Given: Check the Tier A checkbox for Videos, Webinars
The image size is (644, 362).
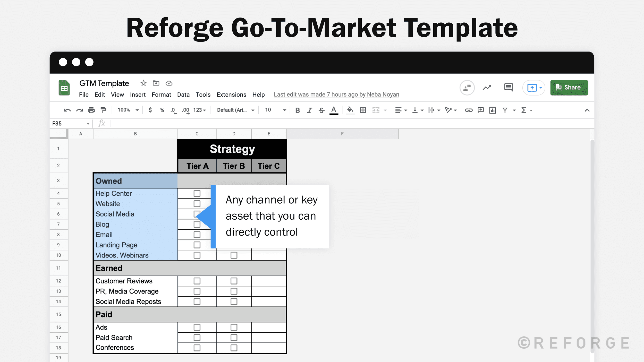Looking at the screenshot, I should coord(197,255).
